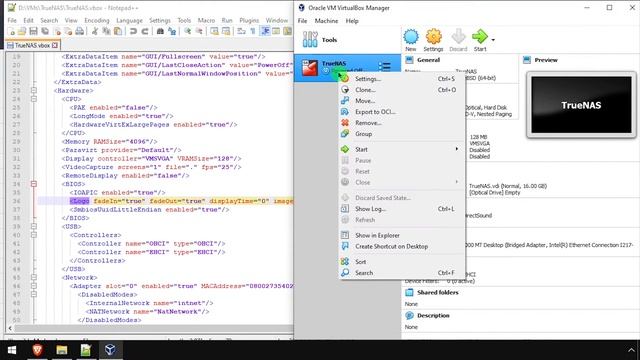Image resolution: width=640 pixels, height=360 pixels.
Task: Toggle the highlighted Indent Guide toolbar button
Action: tap(265, 31)
